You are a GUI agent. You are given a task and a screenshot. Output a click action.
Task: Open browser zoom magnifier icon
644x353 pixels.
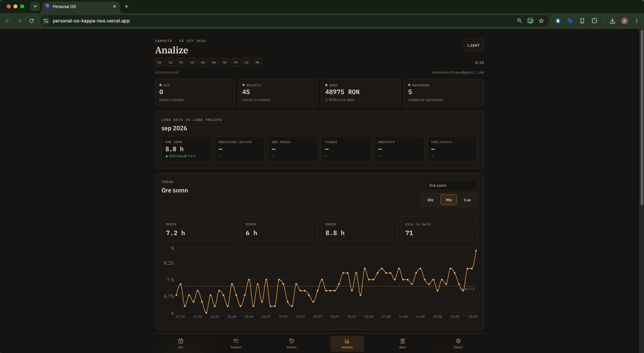tap(519, 21)
